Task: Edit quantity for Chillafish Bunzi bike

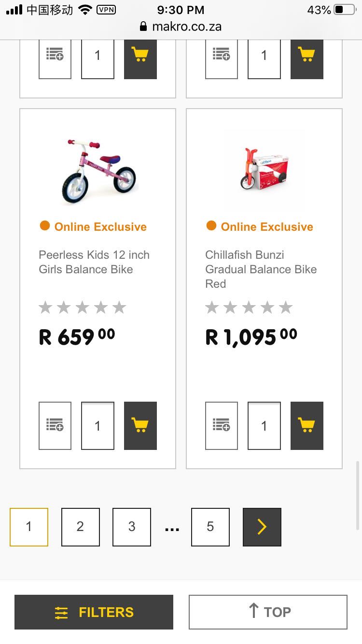Action: tap(264, 425)
